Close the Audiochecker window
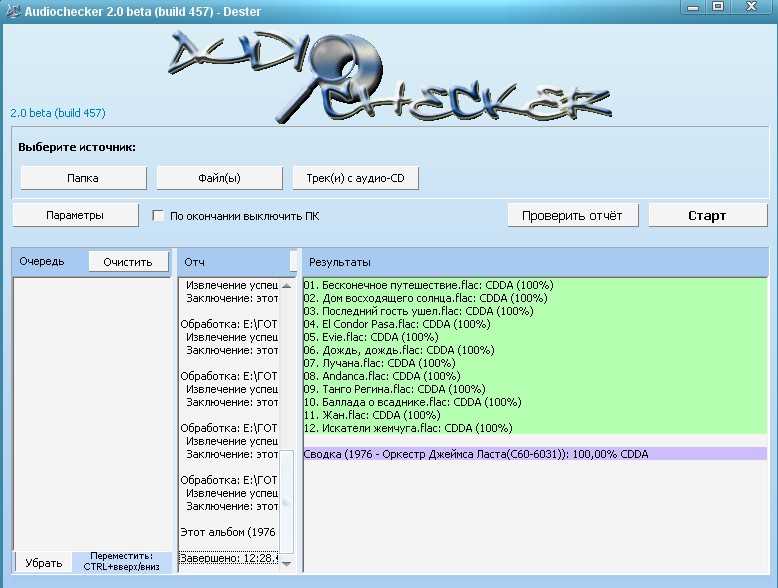The width and height of the screenshot is (778, 588). point(751,7)
